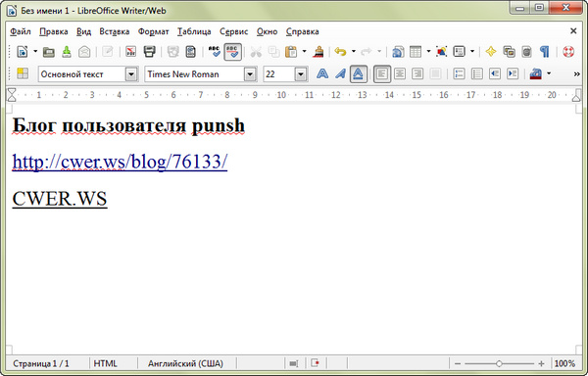Click the Print printer icon

pyautogui.click(x=149, y=52)
